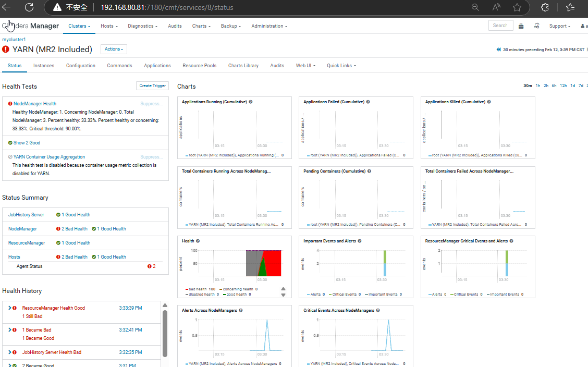Open the Web UI dropdown

[x=305, y=65]
